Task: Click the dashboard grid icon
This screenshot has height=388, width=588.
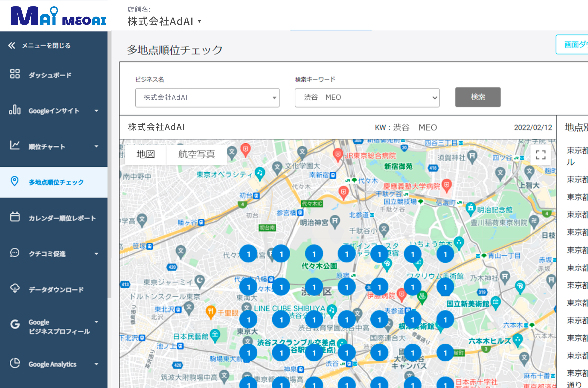Action: (15, 74)
